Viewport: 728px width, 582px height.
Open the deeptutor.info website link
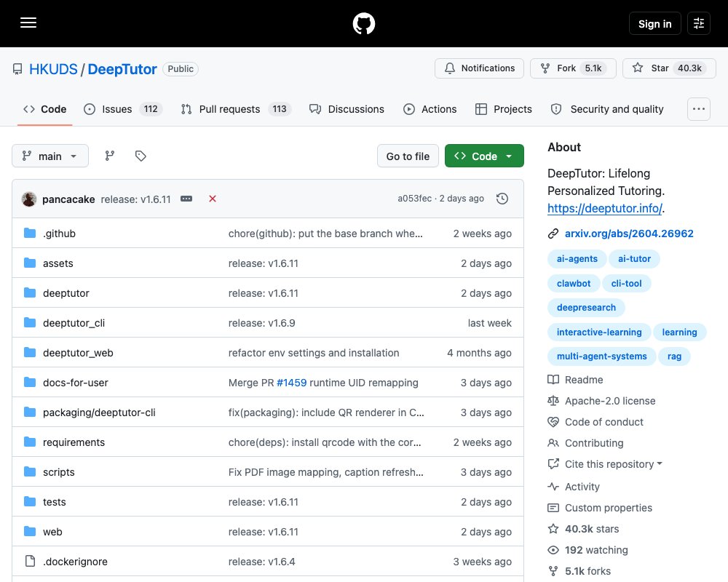click(x=604, y=208)
